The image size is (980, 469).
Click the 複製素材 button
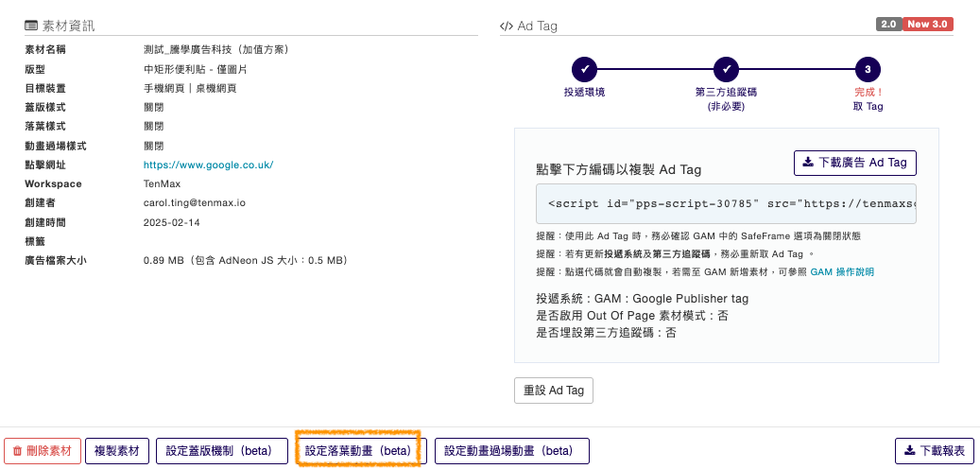coord(117,451)
